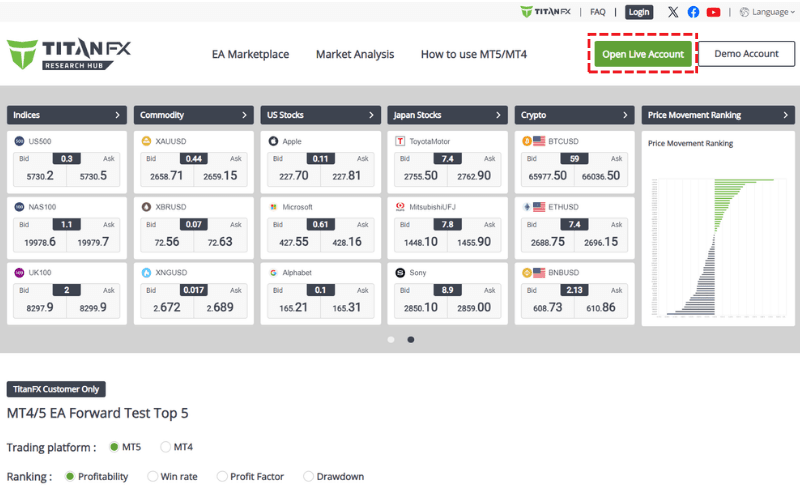Viewport: 800px width, 500px height.
Task: Go to Market Analysis menu
Action: pos(355,54)
